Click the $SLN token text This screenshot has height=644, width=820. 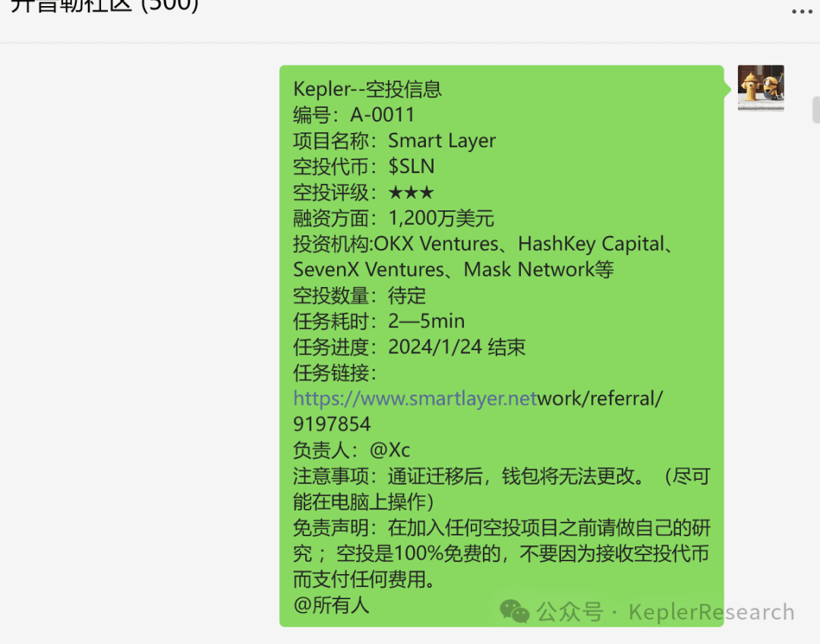tap(411, 166)
